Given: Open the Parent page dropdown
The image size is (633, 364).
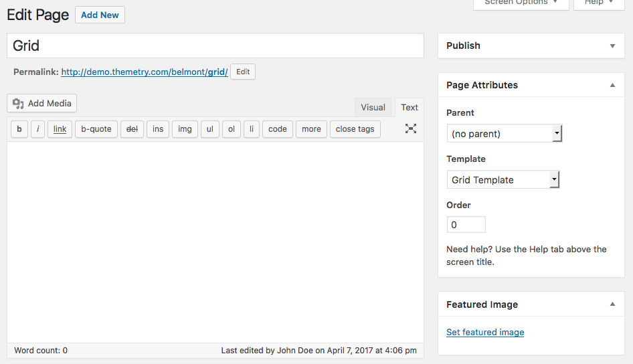Looking at the screenshot, I should (x=504, y=134).
